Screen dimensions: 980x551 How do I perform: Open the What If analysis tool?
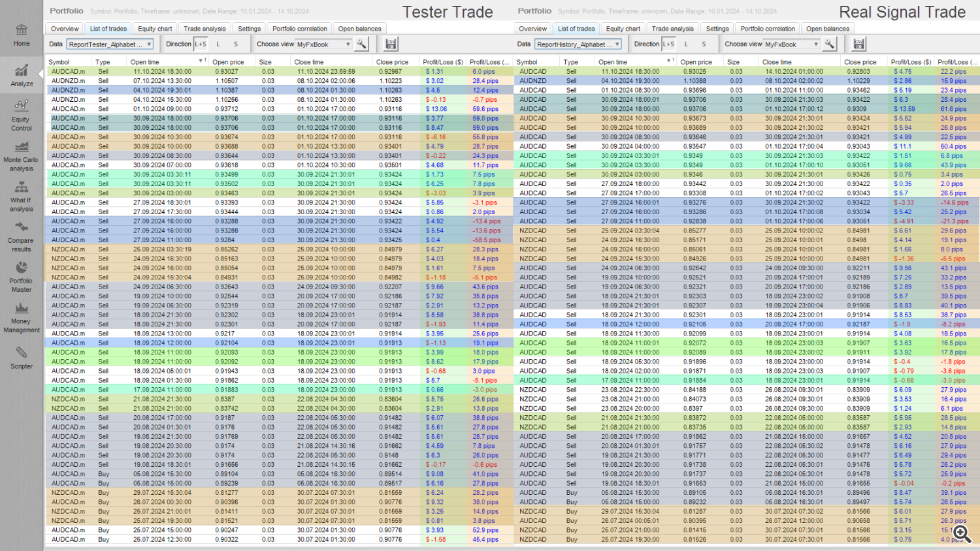tap(22, 196)
